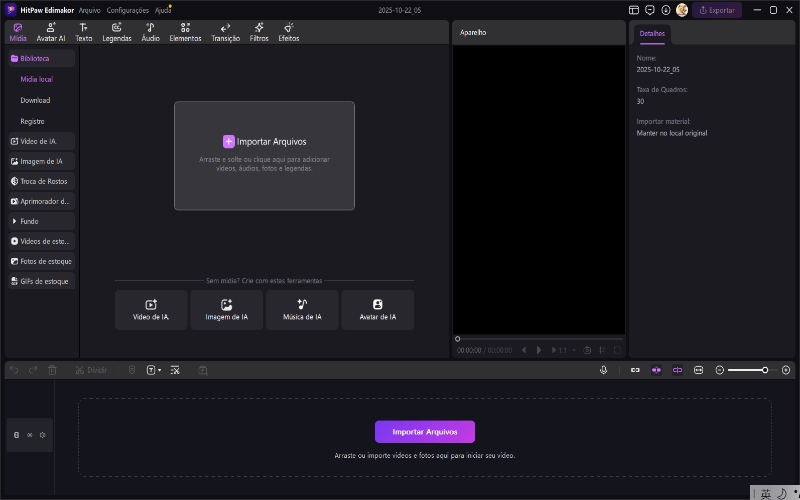Click the microphone voice record icon
The width and height of the screenshot is (800, 500).
(604, 370)
